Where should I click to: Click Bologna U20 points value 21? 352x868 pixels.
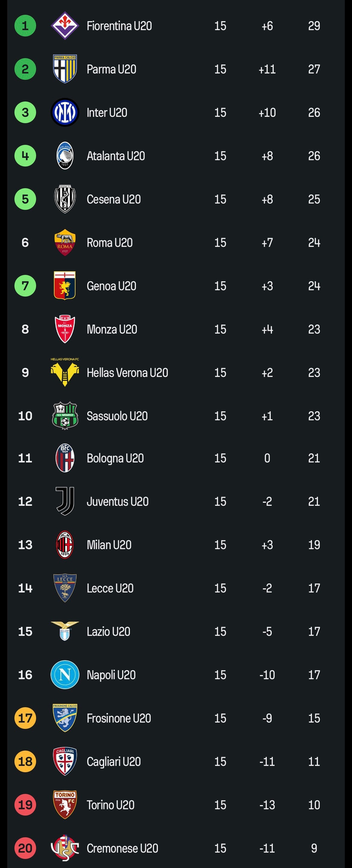tap(314, 458)
